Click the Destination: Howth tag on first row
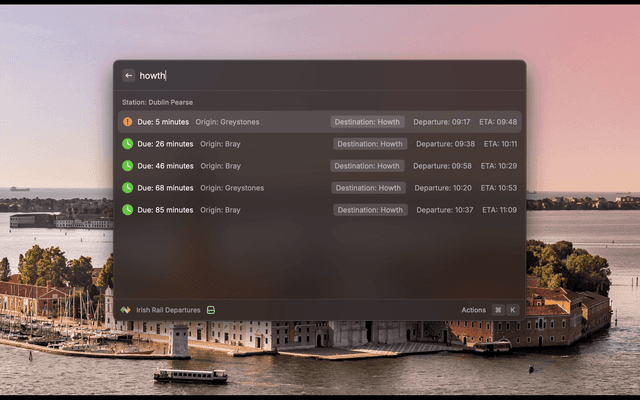 point(368,122)
